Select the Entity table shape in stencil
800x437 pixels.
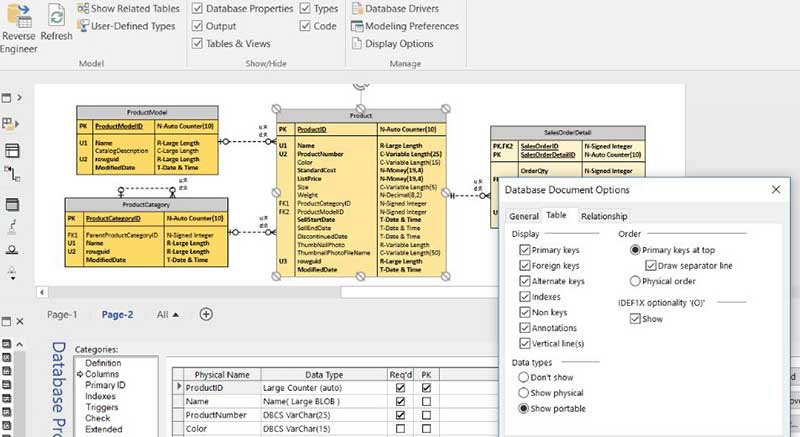(12, 150)
